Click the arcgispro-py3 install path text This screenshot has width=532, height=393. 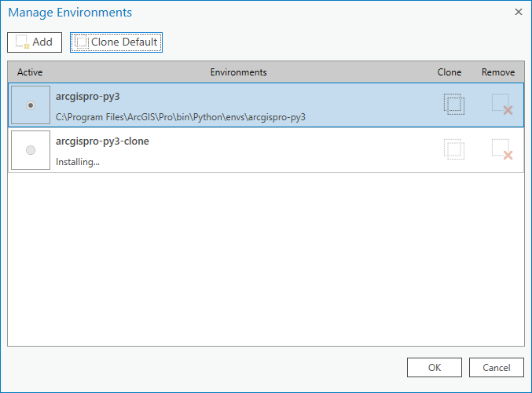click(181, 117)
